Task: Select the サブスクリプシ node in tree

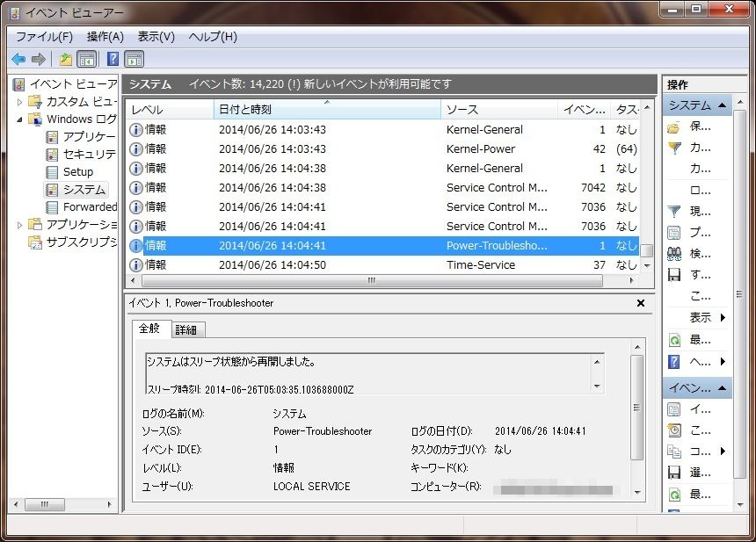Action: [72, 242]
